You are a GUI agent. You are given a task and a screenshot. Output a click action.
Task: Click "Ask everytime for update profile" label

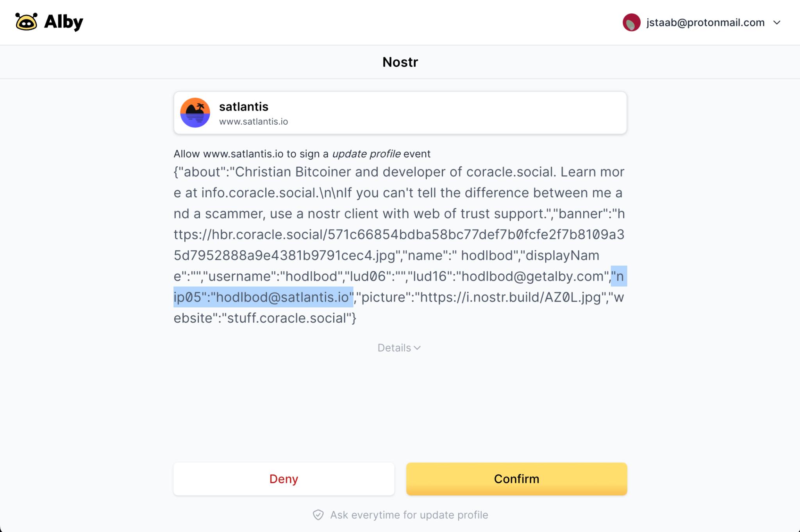tap(409, 515)
